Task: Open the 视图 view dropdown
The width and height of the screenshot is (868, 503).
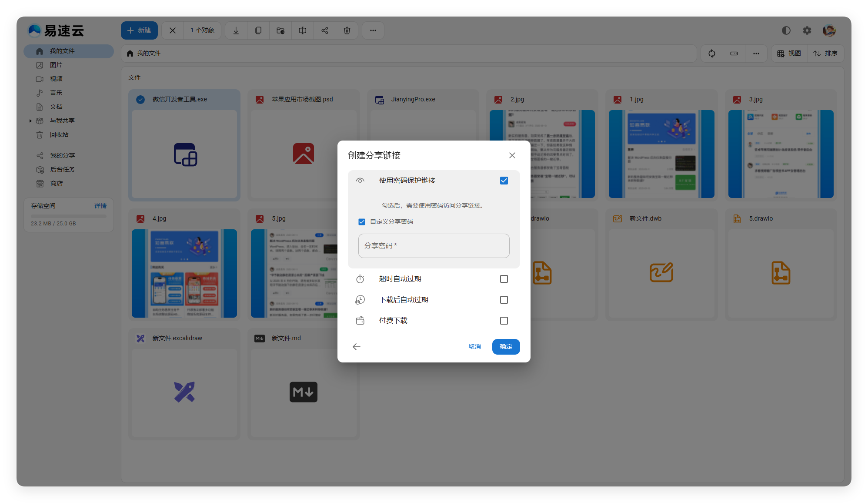Action: (x=789, y=54)
